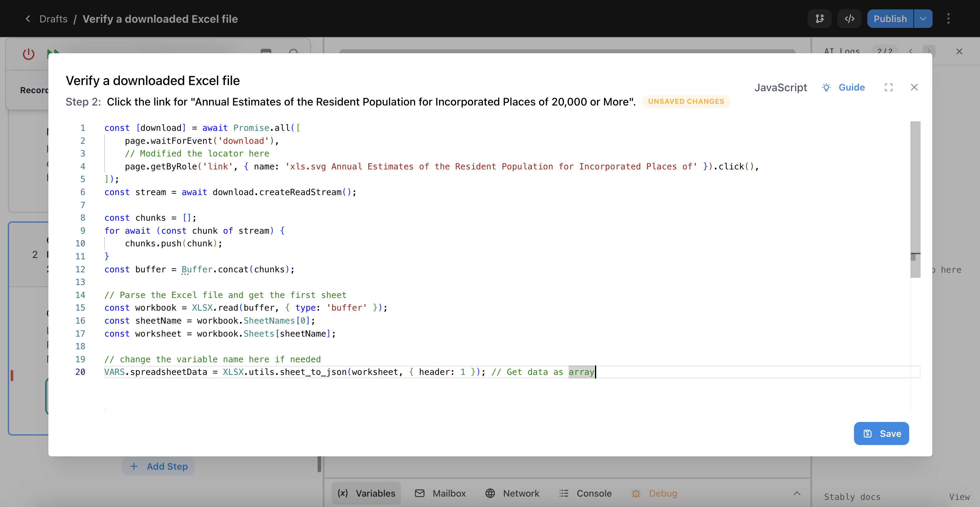Close the code editor dialog
Viewport: 980px width, 507px height.
tap(914, 88)
